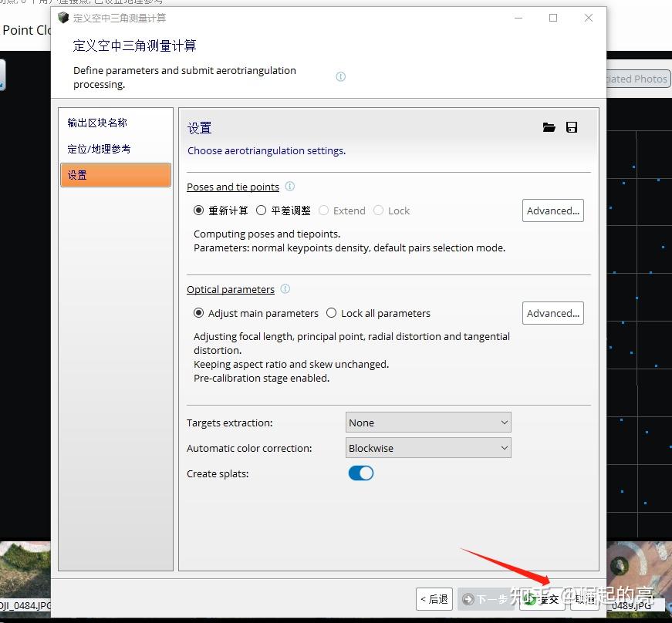The image size is (672, 623).
Task: Click the info icon beside Poses and tie points
Action: pos(289,186)
